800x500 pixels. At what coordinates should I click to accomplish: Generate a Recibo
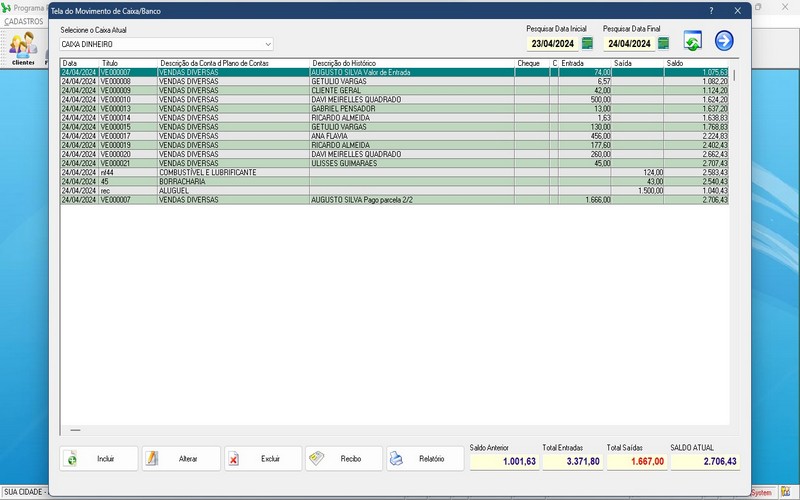343,458
